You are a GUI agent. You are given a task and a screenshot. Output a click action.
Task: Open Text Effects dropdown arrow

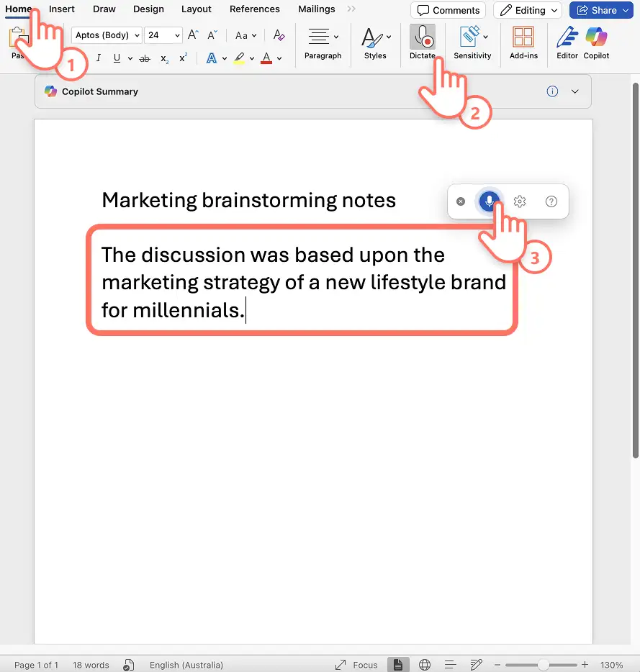coord(225,59)
